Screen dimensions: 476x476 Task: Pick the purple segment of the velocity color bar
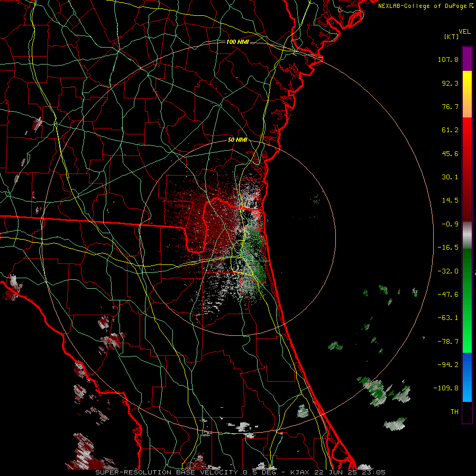467,59
